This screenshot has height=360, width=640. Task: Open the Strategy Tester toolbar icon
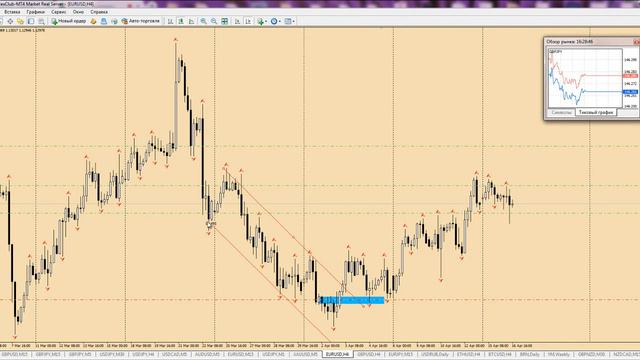coord(41,21)
